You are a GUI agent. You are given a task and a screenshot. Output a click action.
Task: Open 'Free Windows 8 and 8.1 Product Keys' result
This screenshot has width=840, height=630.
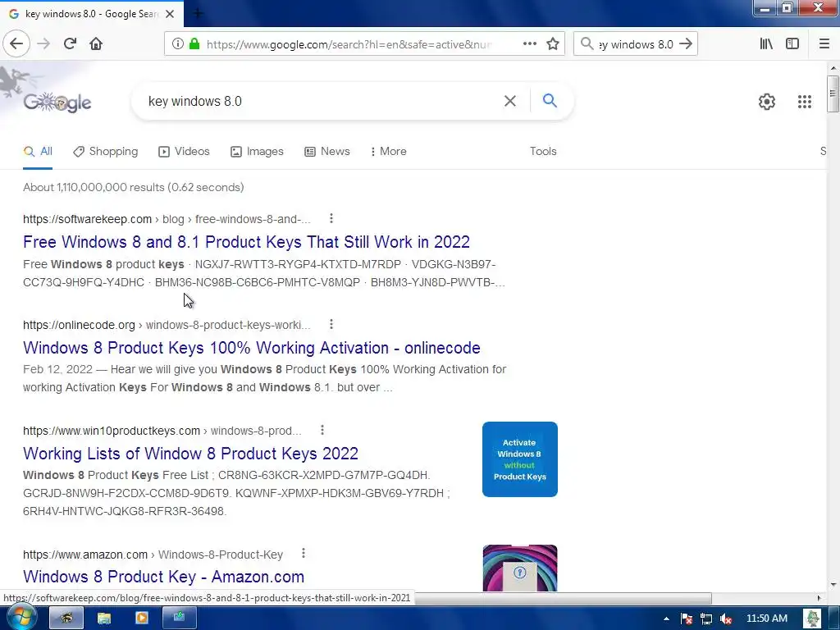[x=246, y=242]
